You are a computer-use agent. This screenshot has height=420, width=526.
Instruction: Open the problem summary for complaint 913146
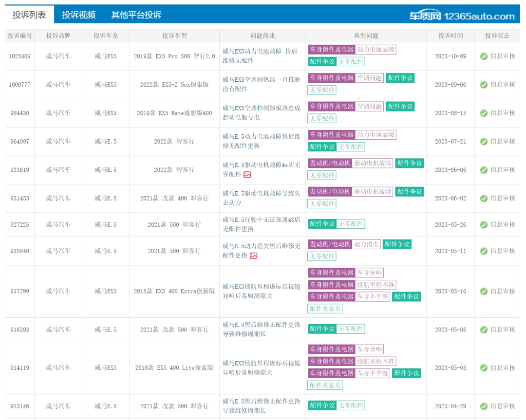pos(262,406)
